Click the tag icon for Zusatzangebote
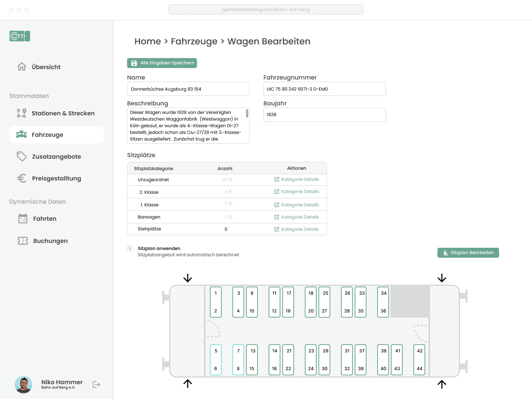 22,156
